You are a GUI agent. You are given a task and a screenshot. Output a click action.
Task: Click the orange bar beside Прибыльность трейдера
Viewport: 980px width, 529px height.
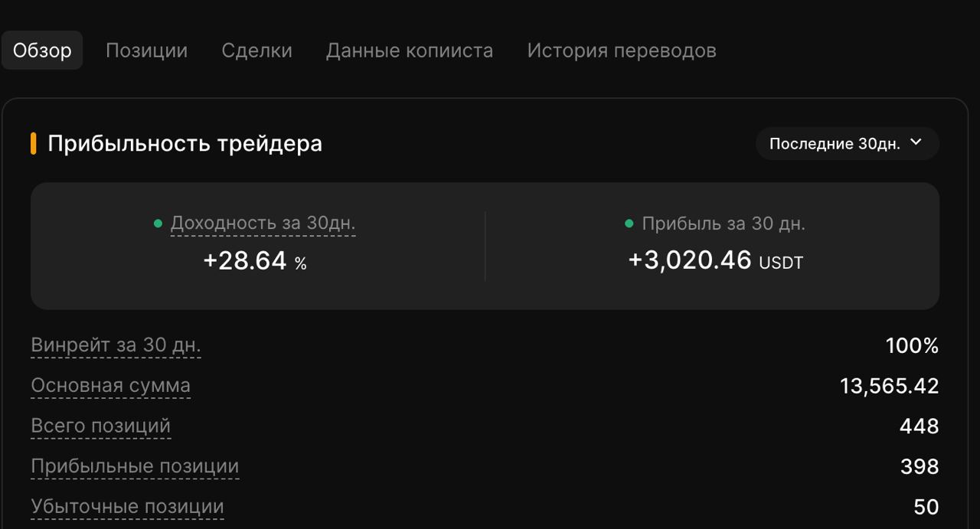pyautogui.click(x=34, y=143)
